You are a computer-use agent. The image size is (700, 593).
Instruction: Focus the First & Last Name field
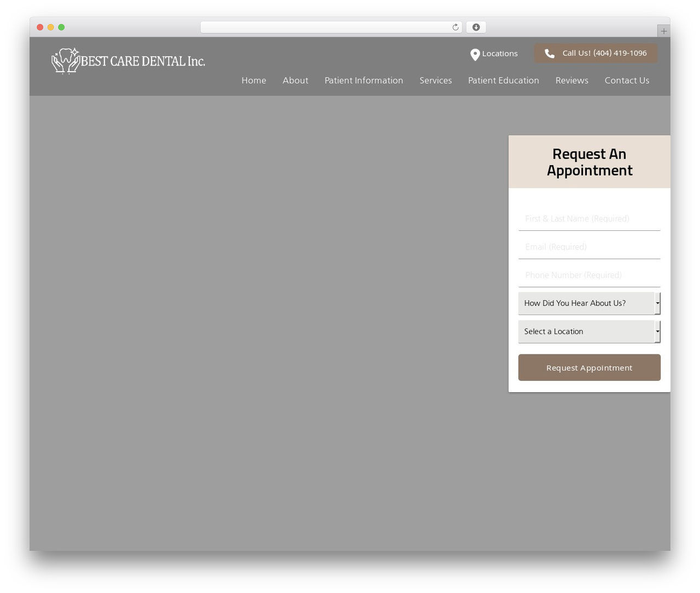(x=589, y=219)
